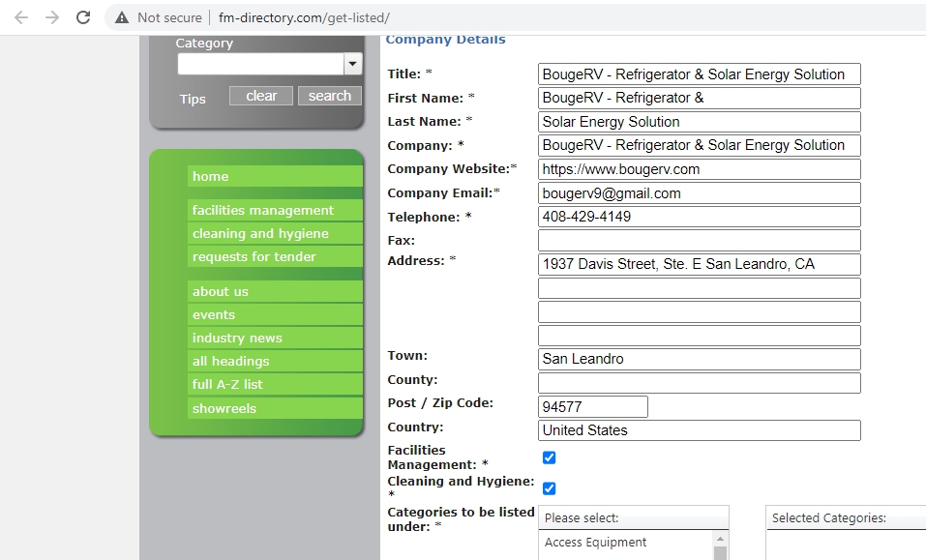Click the search button

(x=330, y=96)
